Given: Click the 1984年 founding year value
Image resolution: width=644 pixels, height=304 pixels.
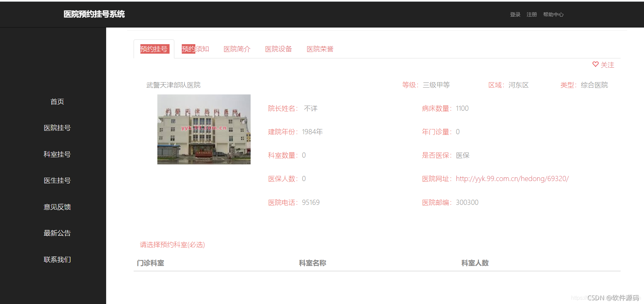Looking at the screenshot, I should (x=312, y=132).
